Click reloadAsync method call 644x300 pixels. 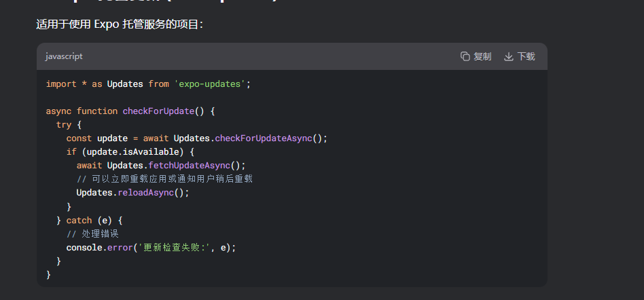(146, 193)
